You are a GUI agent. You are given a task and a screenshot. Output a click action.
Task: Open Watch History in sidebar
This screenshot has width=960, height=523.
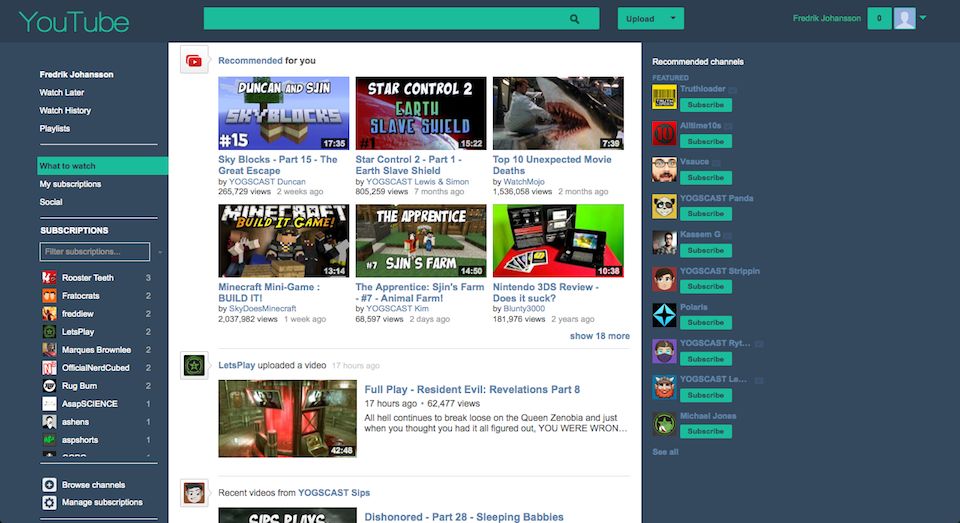click(x=65, y=110)
